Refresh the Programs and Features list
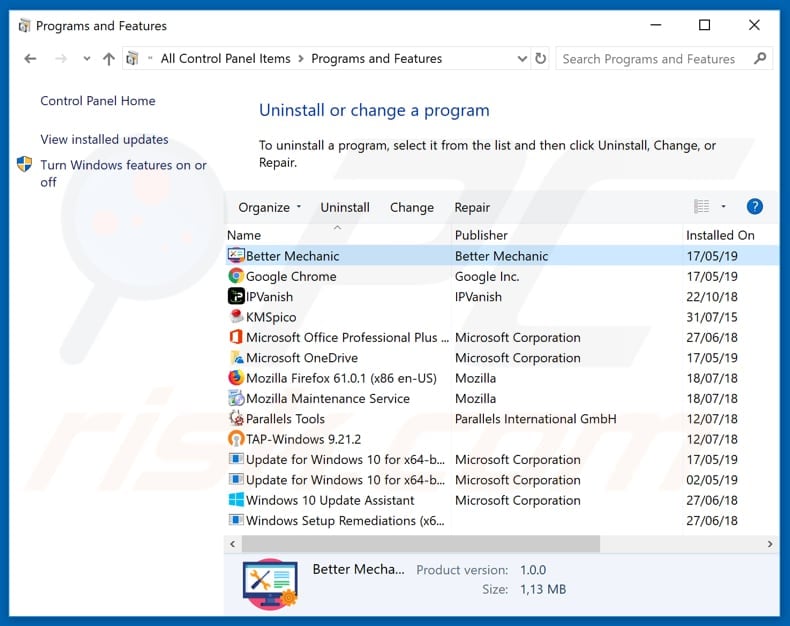 (541, 58)
